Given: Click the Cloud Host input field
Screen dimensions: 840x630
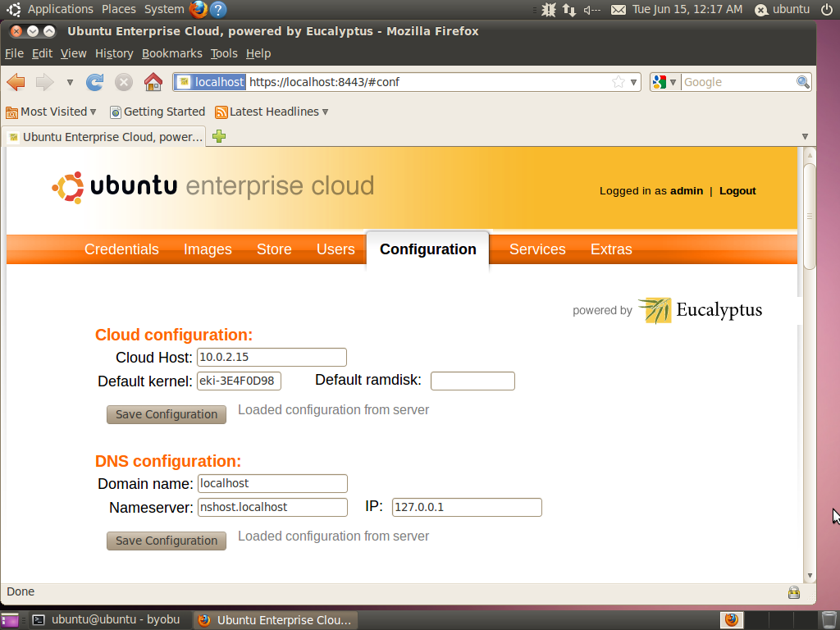Looking at the screenshot, I should click(x=272, y=358).
